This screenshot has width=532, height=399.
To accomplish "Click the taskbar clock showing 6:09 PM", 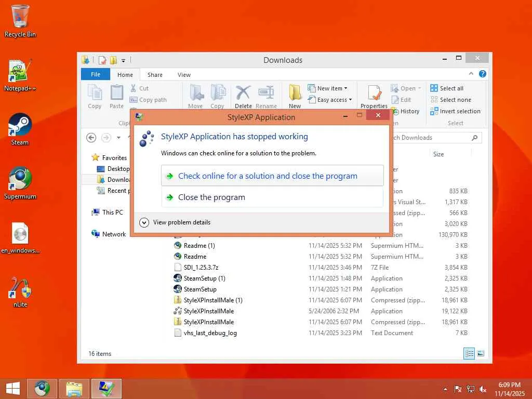I will pyautogui.click(x=509, y=389).
